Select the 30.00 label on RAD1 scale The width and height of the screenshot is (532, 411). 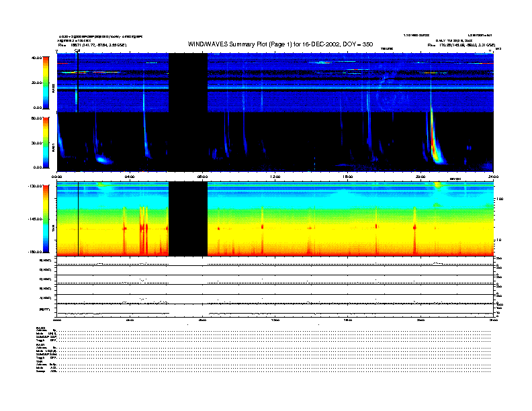[36, 143]
